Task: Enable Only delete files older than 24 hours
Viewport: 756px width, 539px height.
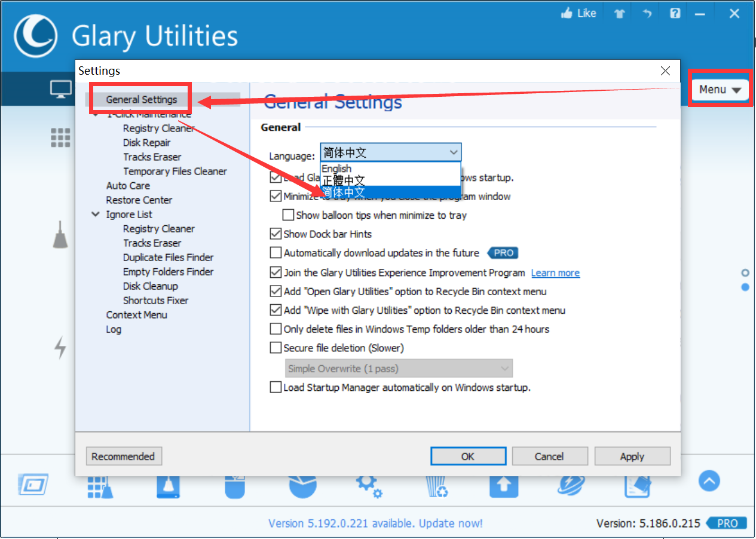Action: click(x=276, y=329)
